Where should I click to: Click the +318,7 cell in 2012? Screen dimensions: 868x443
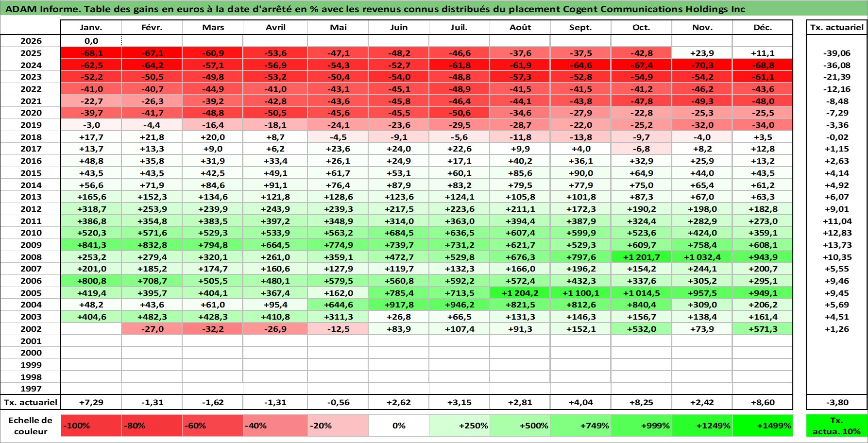coord(91,209)
